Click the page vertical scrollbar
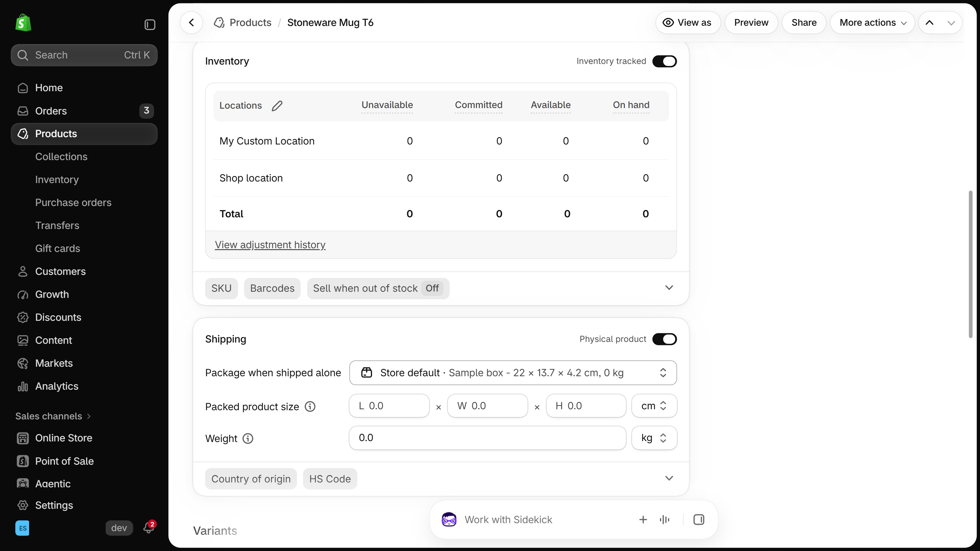 coord(971,264)
